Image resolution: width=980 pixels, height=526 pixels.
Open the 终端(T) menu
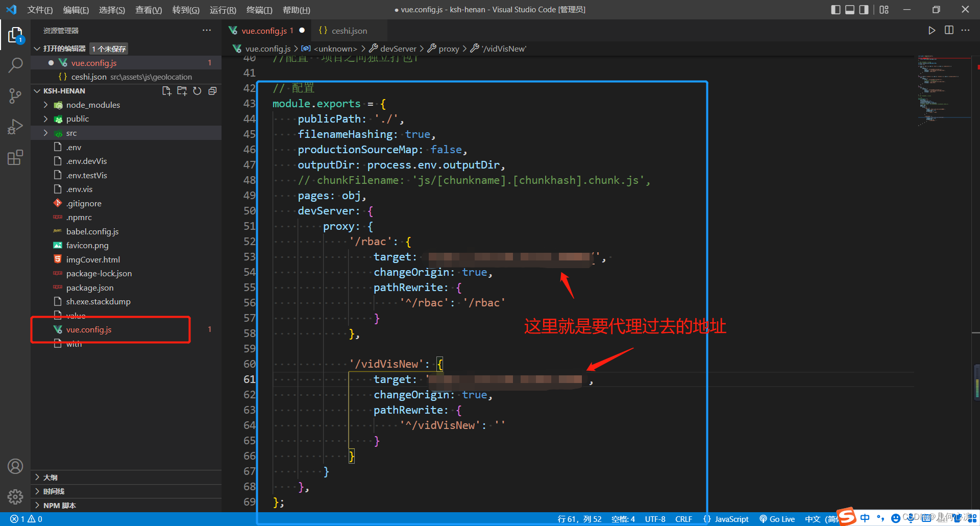click(x=259, y=10)
